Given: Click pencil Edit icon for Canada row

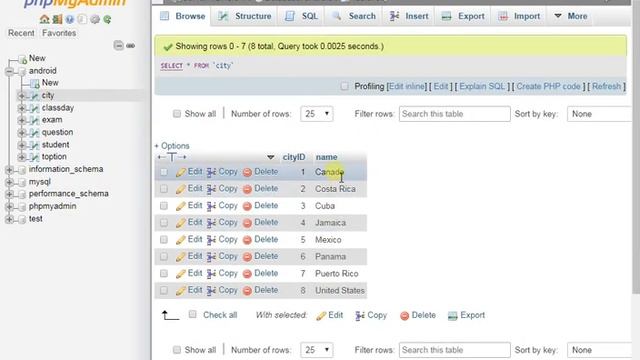Looking at the screenshot, I should (x=180, y=172).
